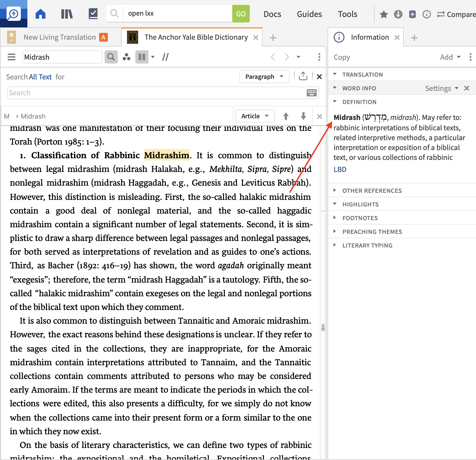
Task: Close the Information tab
Action: coord(397,38)
